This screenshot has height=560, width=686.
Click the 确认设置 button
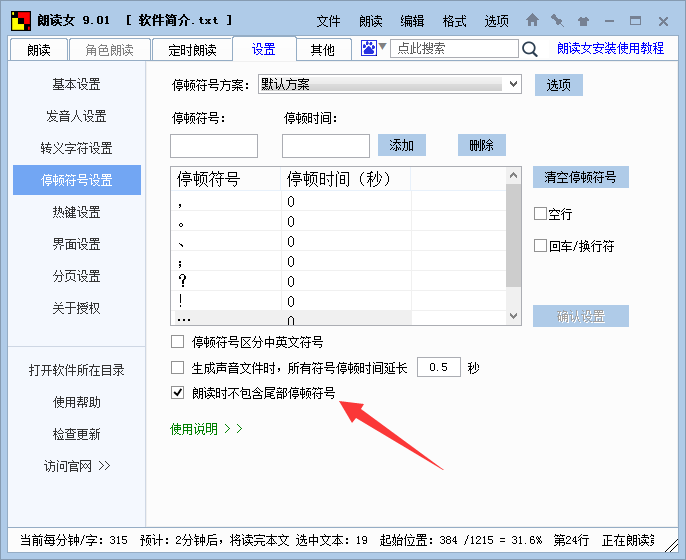click(581, 316)
